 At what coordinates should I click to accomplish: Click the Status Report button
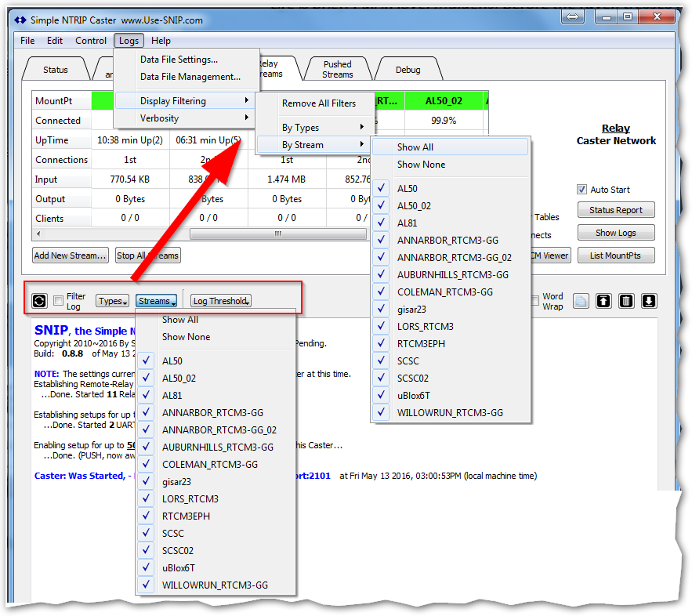[616, 210]
